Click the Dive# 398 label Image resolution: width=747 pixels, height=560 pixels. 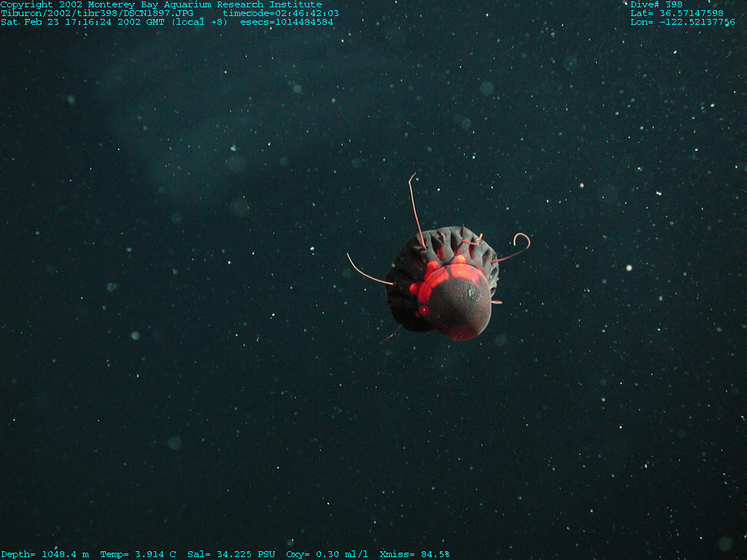point(657,5)
